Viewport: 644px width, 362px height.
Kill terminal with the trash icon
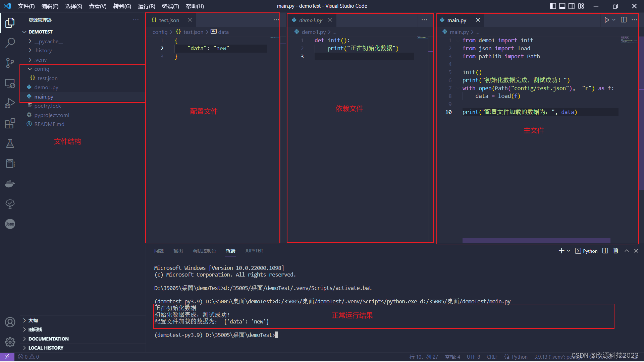pos(615,251)
